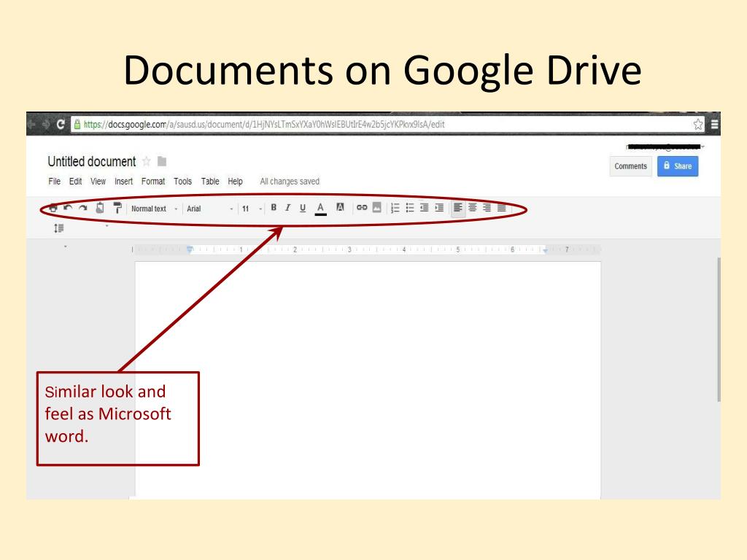The height and width of the screenshot is (560, 747).
Task: Toggle italic formatting
Action: 287,208
